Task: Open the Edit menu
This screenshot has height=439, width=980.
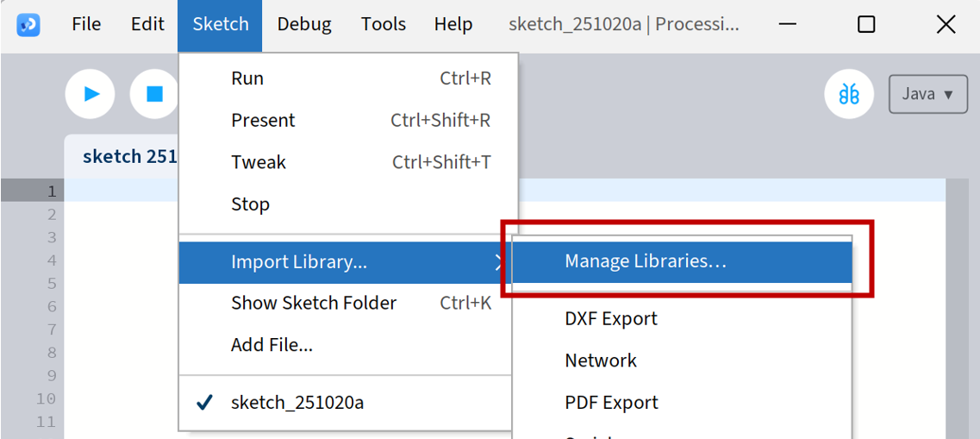Action: pyautogui.click(x=147, y=24)
